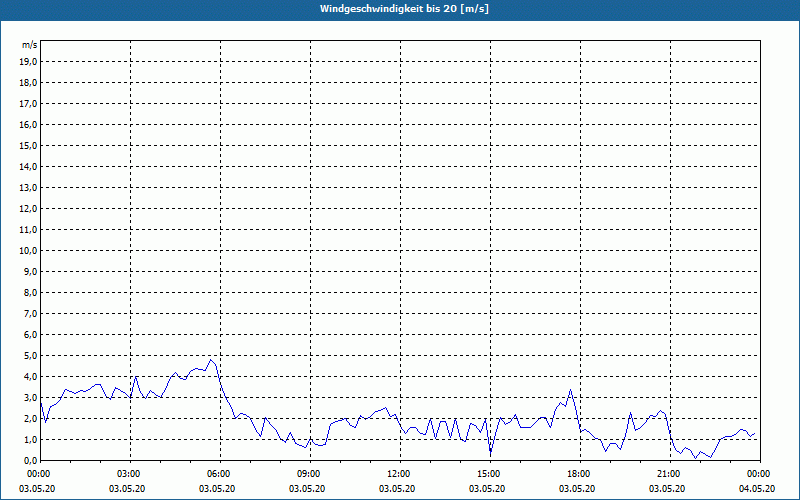Select the "3,0" y-axis value
Viewport: 800px width, 500px height.
[31, 397]
